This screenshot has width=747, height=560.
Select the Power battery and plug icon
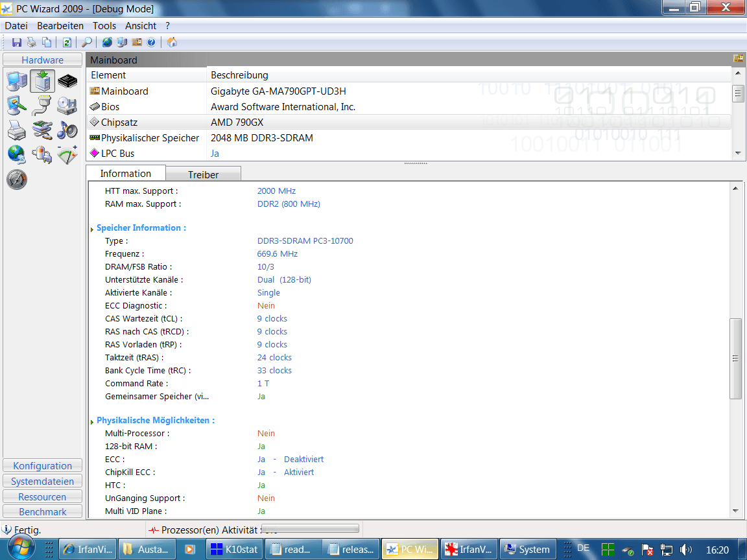(x=42, y=155)
